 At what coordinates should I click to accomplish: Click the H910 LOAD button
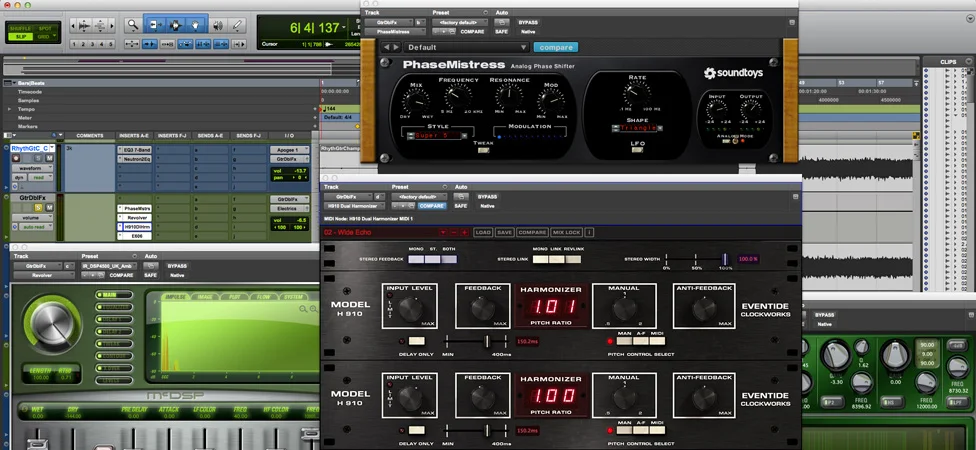(483, 232)
